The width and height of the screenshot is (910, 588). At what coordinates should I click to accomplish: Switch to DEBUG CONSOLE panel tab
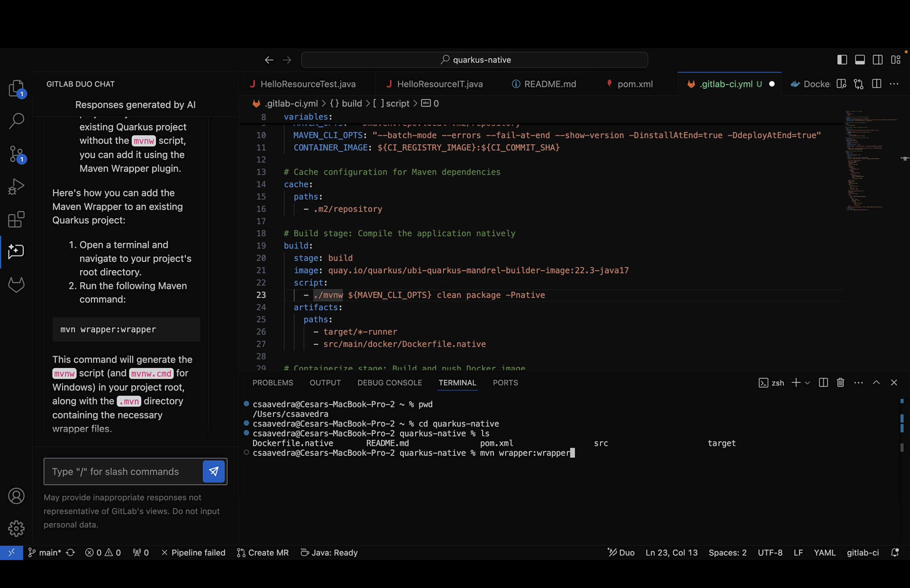(x=390, y=382)
